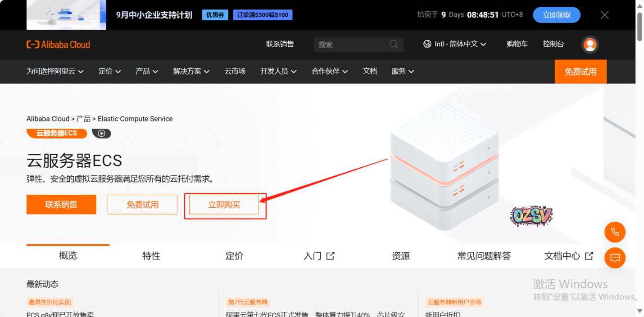644x317 pixels.
Task: Expand the 解决方案 menu
Action: 191,71
